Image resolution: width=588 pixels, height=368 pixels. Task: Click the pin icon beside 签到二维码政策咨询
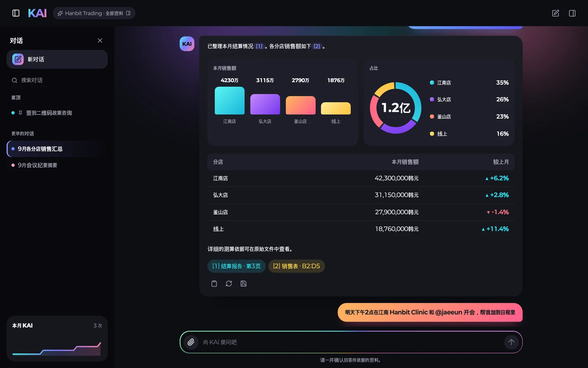pyautogui.click(x=20, y=113)
